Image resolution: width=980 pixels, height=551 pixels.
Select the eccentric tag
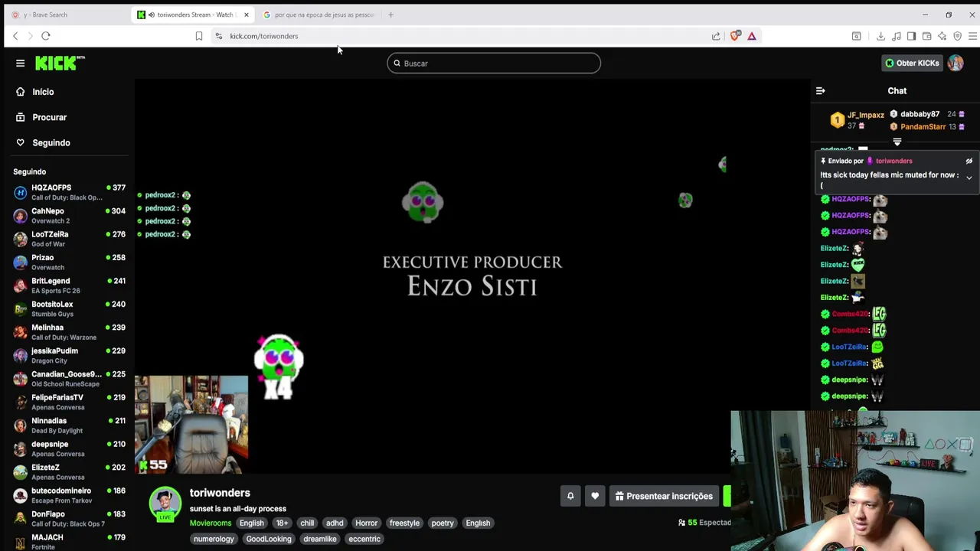364,539
